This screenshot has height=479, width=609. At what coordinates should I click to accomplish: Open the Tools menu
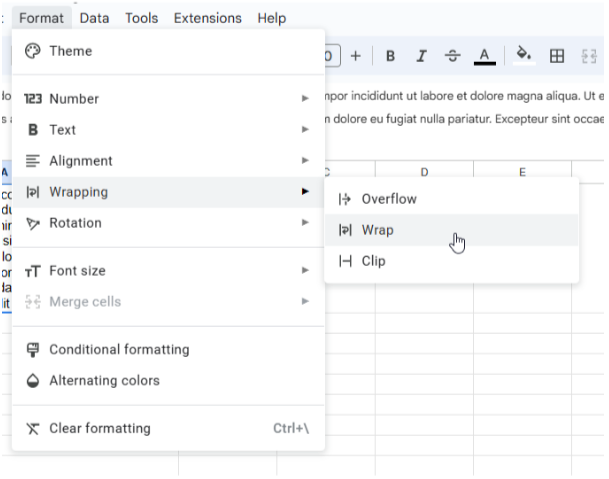click(141, 18)
